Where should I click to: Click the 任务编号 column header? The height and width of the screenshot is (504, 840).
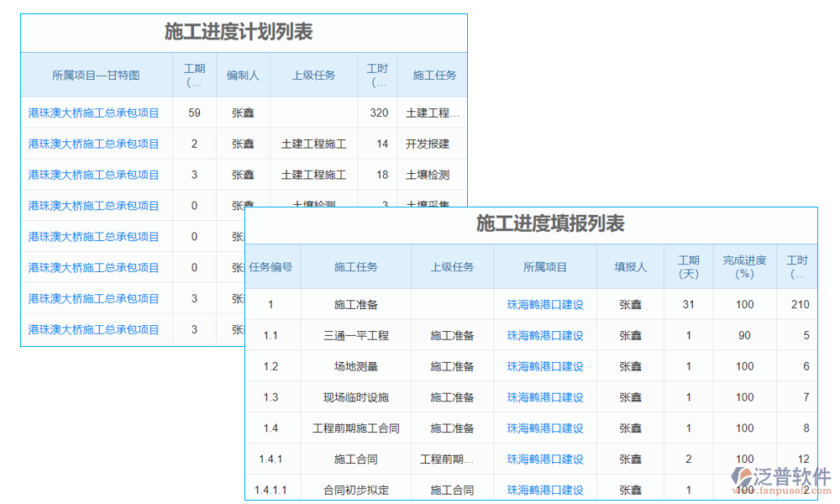(x=272, y=267)
